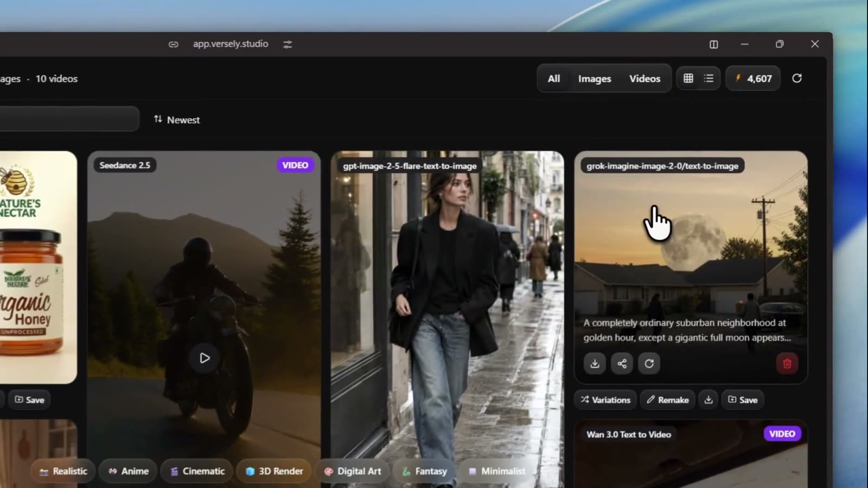Regenerate the suburban moon image

point(649,363)
